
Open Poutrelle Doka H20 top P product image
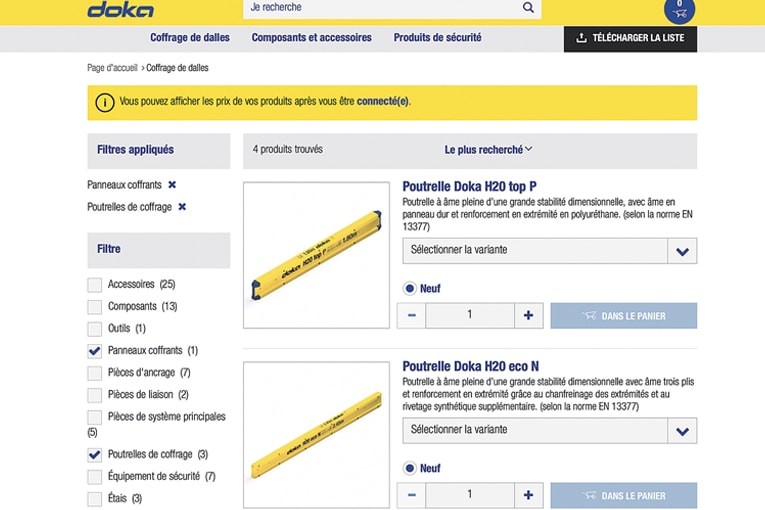317,255
